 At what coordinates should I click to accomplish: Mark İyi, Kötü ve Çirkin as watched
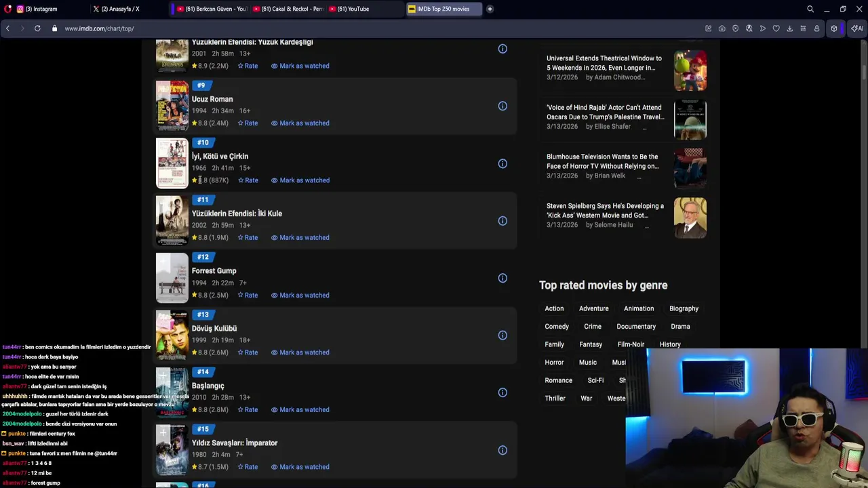[x=300, y=180]
